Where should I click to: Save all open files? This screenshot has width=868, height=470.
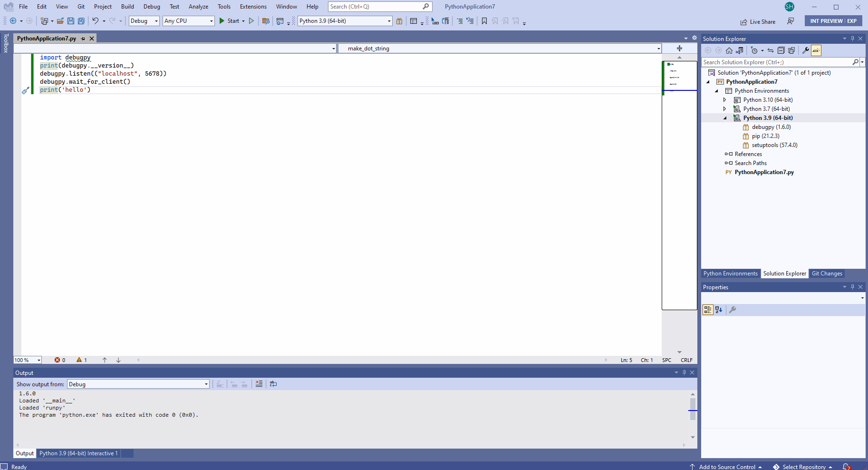tap(81, 21)
